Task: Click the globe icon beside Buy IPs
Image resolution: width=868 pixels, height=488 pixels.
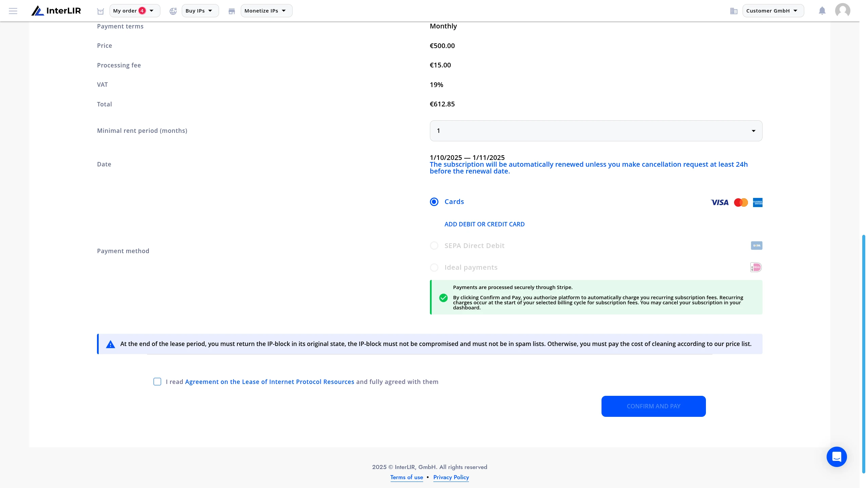Action: 173,11
